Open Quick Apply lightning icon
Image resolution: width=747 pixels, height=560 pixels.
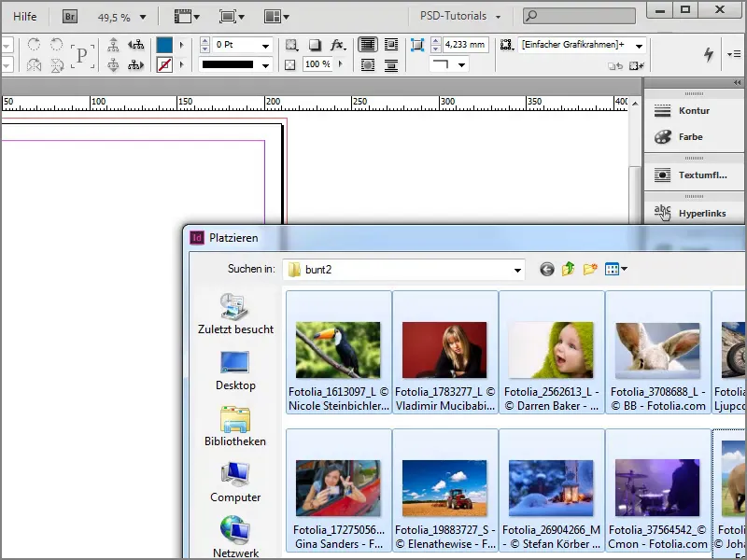pos(709,54)
